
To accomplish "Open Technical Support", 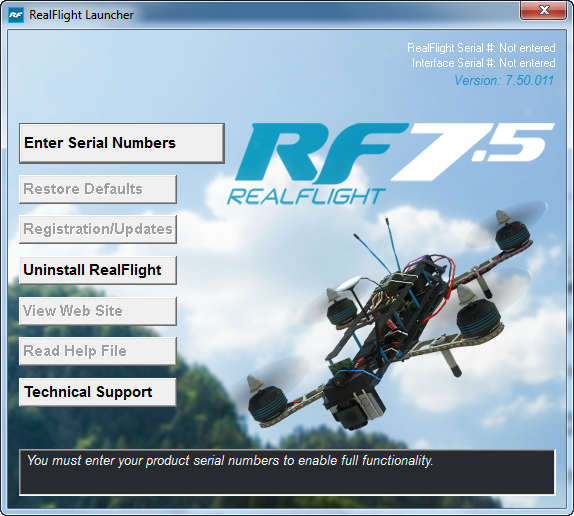I will [x=98, y=392].
